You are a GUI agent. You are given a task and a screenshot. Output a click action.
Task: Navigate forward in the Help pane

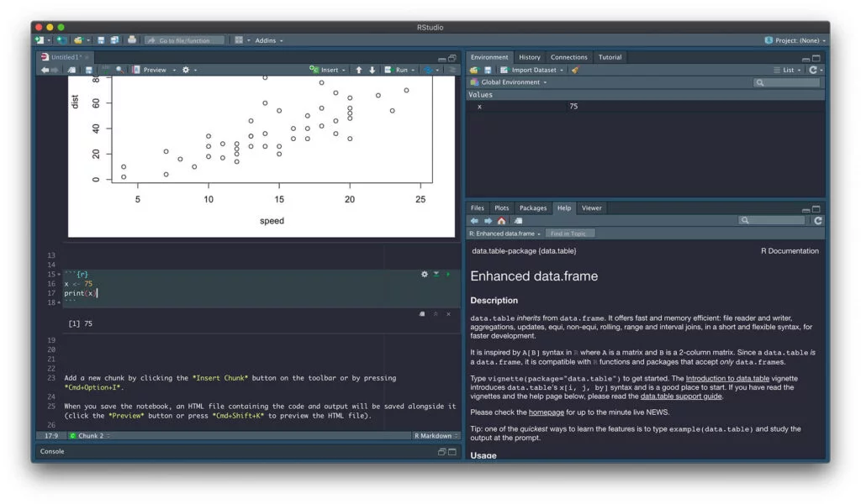488,220
